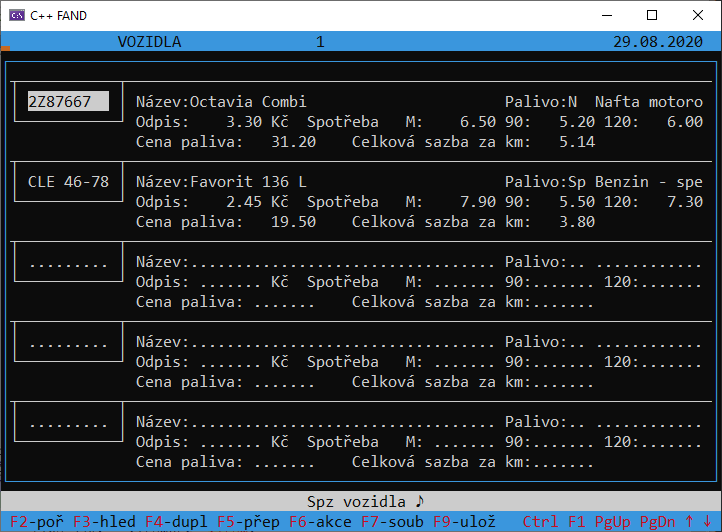Click the PgUp navigation label
This screenshot has width=722, height=532.
click(612, 522)
